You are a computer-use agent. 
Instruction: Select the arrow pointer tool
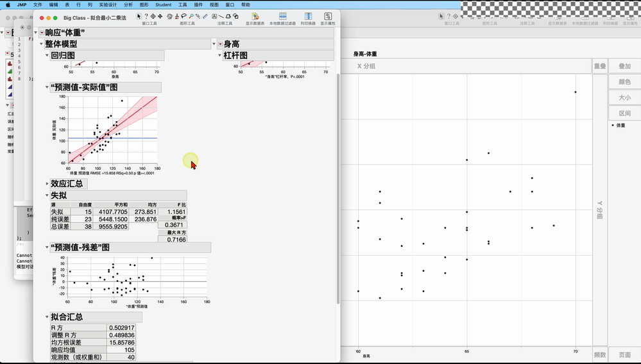pyautogui.click(x=139, y=16)
